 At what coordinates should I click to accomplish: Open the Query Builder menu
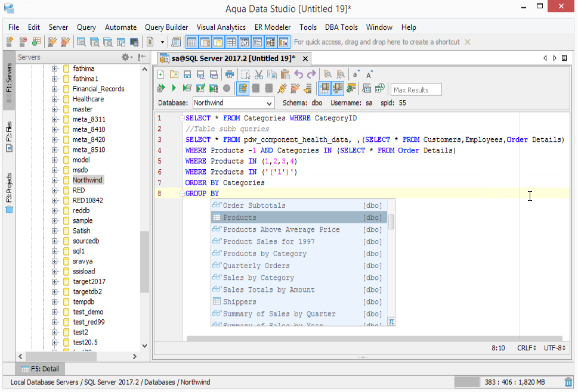point(166,27)
